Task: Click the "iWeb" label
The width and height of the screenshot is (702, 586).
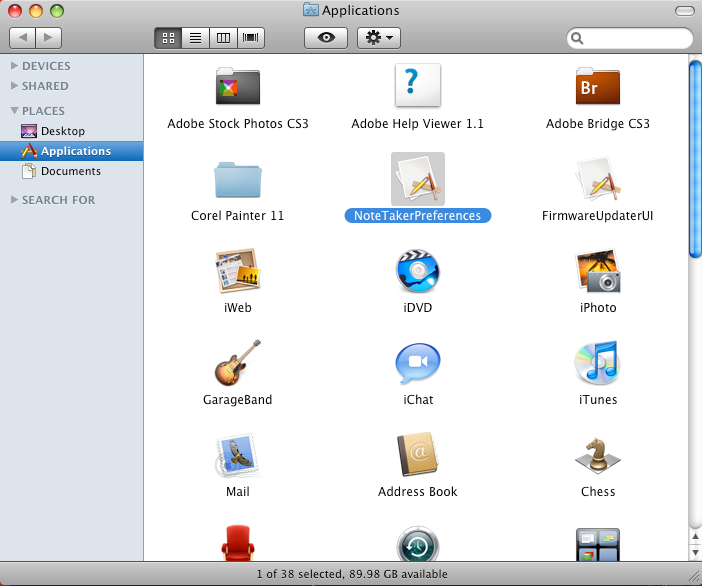Action: coord(238,308)
